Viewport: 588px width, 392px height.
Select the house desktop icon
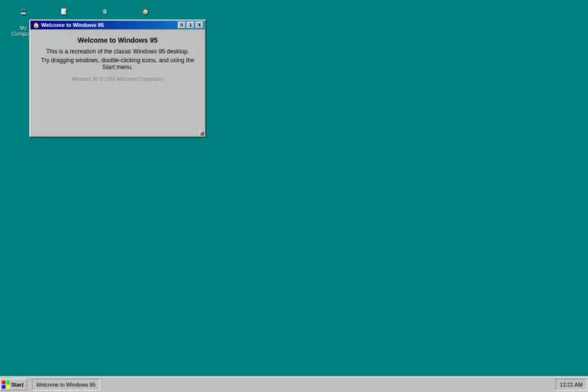(x=145, y=12)
